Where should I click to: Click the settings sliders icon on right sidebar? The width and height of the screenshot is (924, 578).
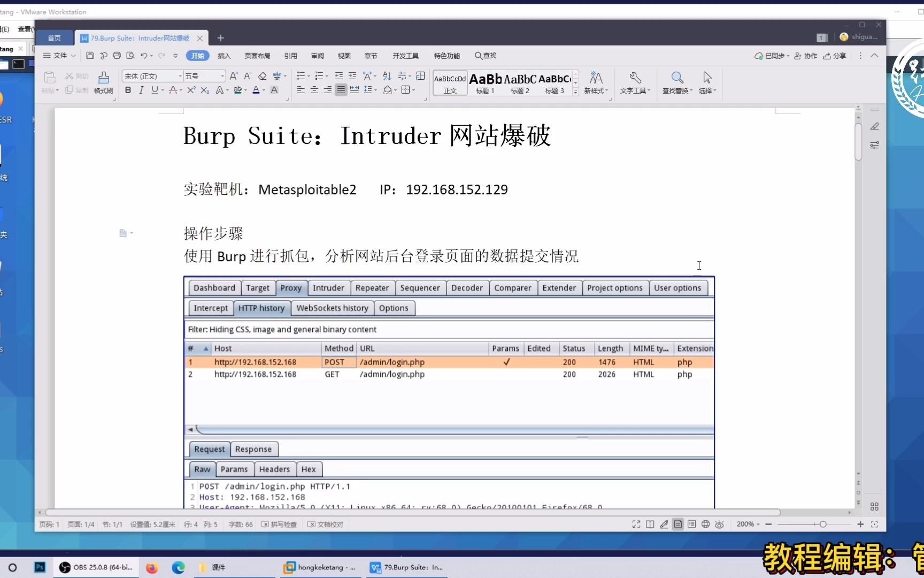coord(875,146)
